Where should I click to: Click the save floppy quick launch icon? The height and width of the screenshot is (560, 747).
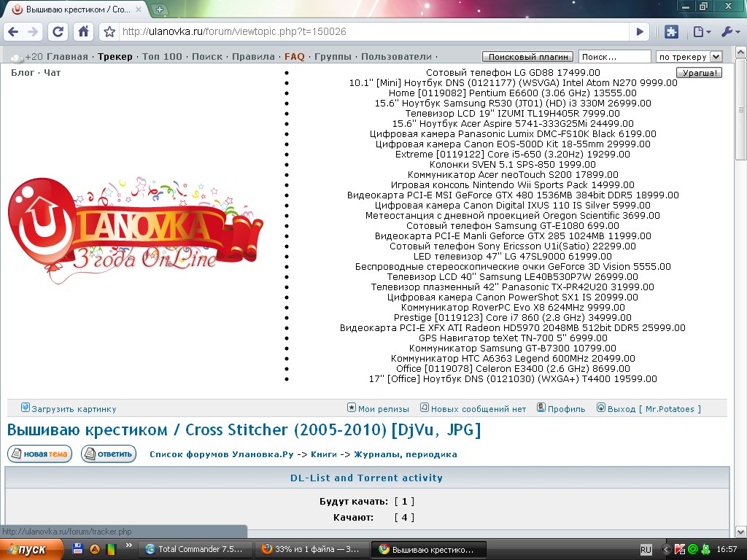click(77, 549)
